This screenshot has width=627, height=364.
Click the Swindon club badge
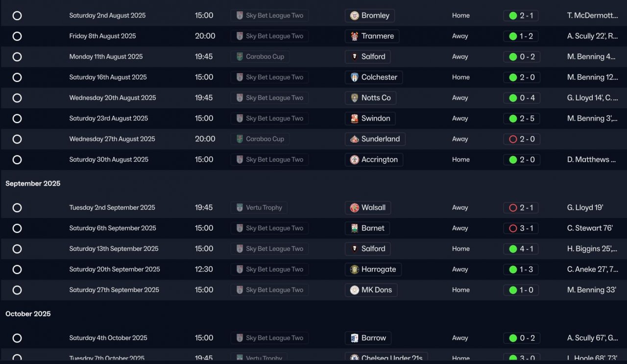point(354,119)
